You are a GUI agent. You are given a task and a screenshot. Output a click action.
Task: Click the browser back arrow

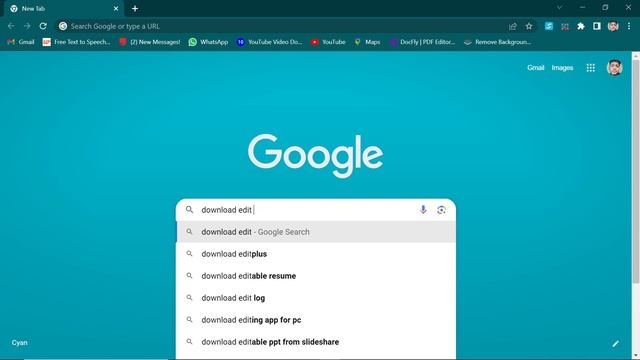[11, 26]
